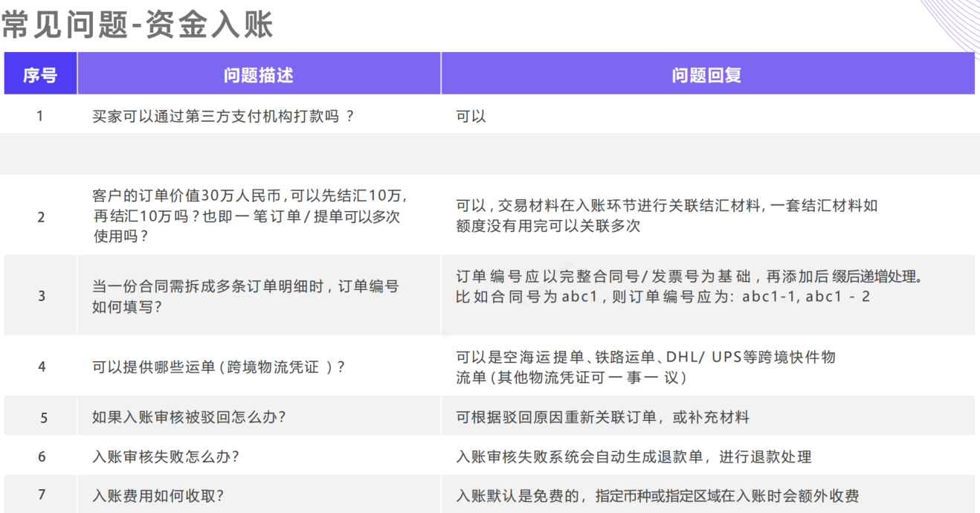980x513 pixels.
Task: Select the 问题描述 column header
Action: point(258,75)
